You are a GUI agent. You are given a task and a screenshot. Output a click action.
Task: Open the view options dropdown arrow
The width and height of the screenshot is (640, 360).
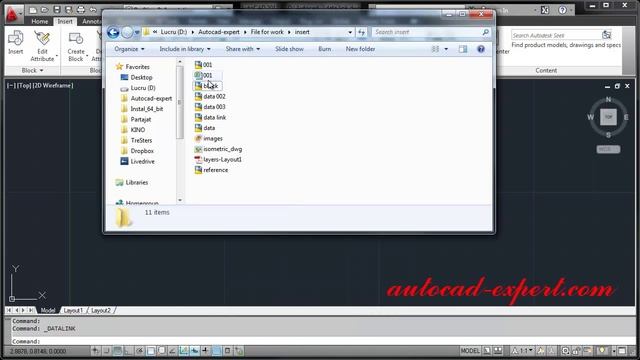[446, 49]
